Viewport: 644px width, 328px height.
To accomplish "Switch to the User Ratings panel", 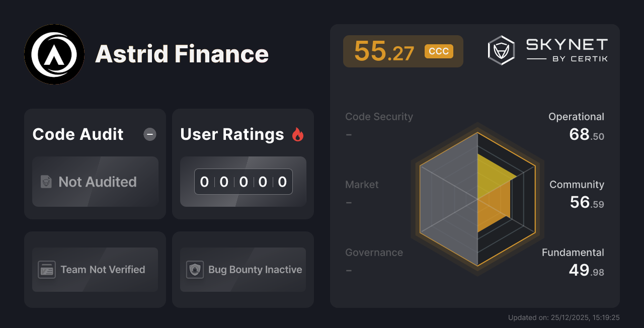I will [x=243, y=163].
